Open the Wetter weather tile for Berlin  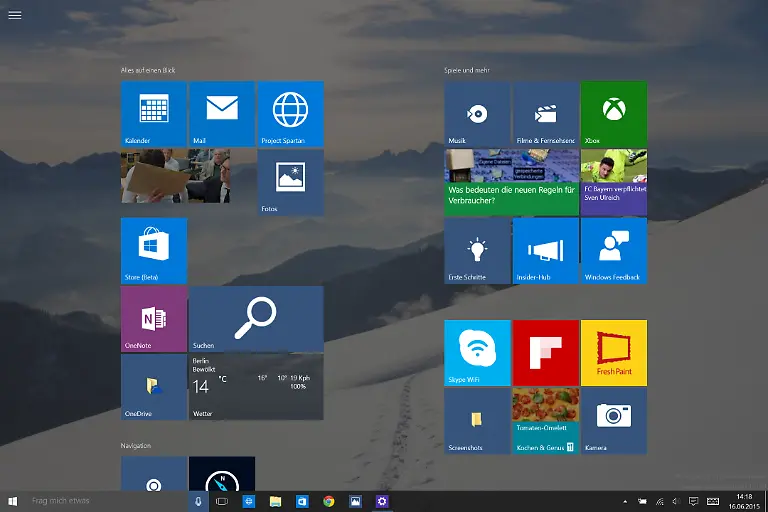(x=256, y=387)
